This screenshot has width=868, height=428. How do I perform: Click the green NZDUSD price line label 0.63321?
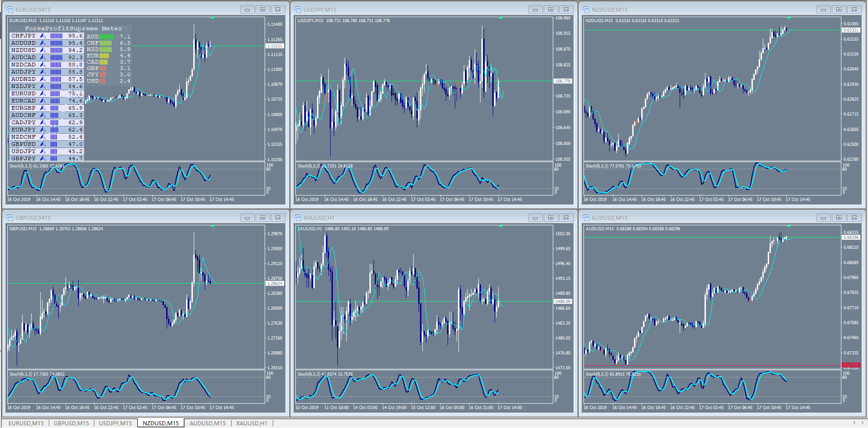(851, 30)
